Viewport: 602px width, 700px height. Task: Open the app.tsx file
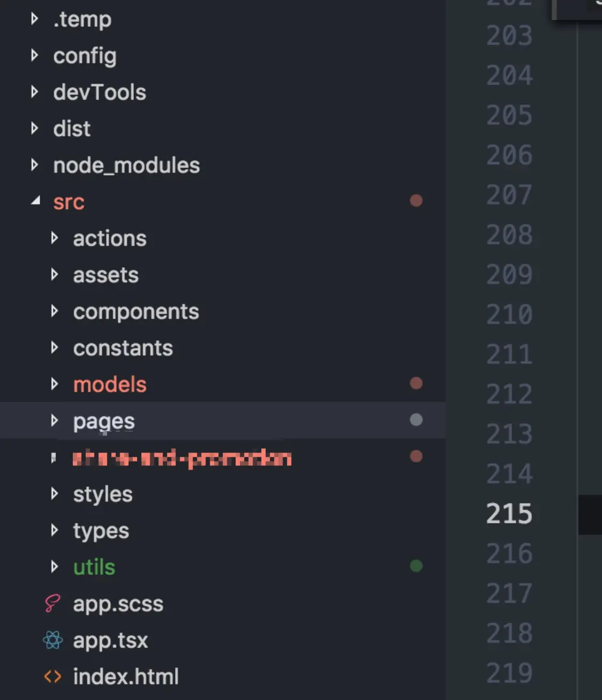pyautogui.click(x=110, y=640)
